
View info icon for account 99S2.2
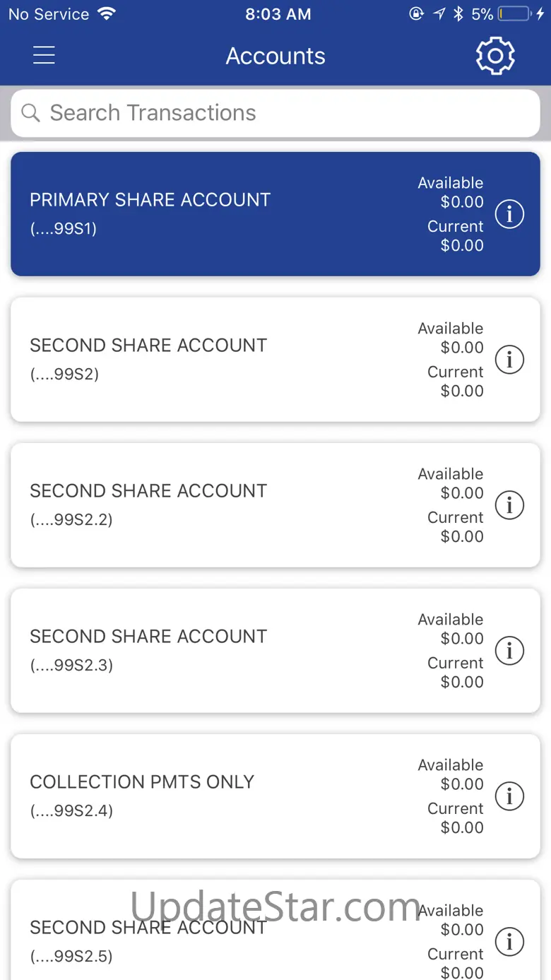coord(509,505)
